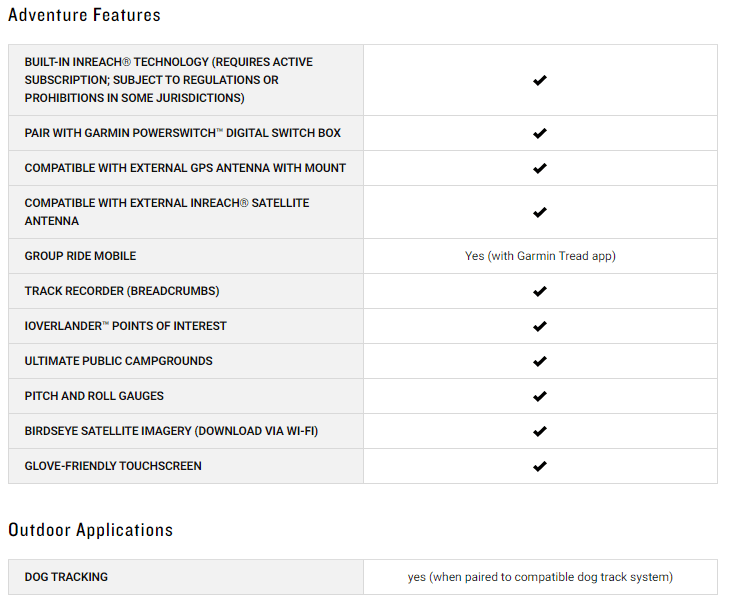The height and width of the screenshot is (603, 731).
Task: Click the checkmark beside Garmin PowerSwitch row
Action: click(540, 133)
